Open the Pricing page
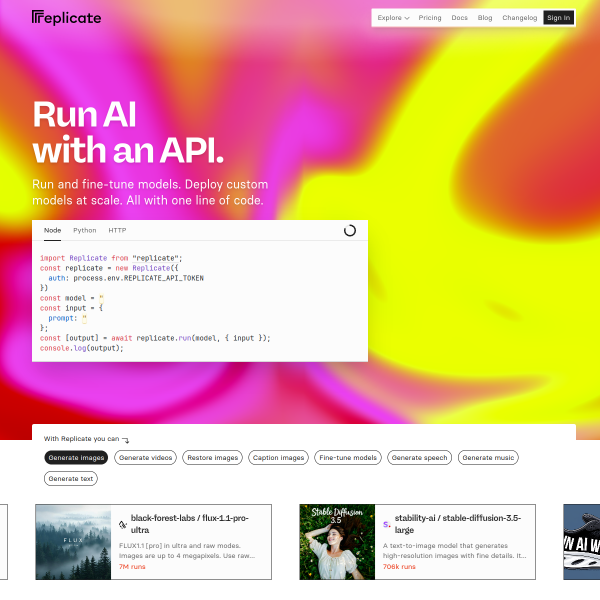Screen dimensions: 600x600 (430, 18)
